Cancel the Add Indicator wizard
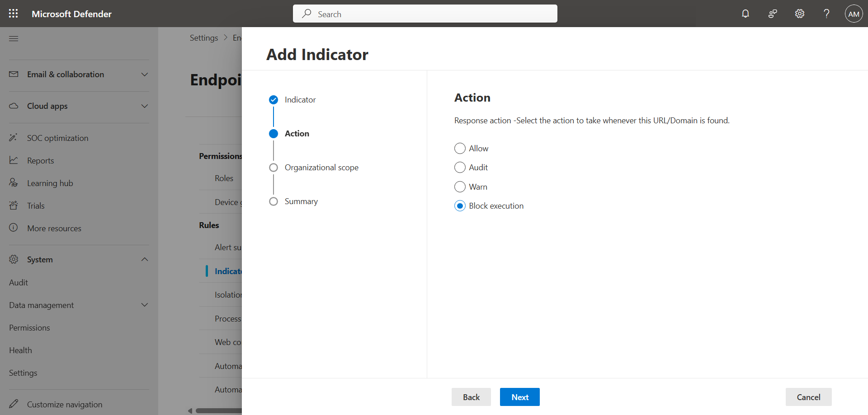This screenshot has height=415, width=868. pyautogui.click(x=808, y=397)
